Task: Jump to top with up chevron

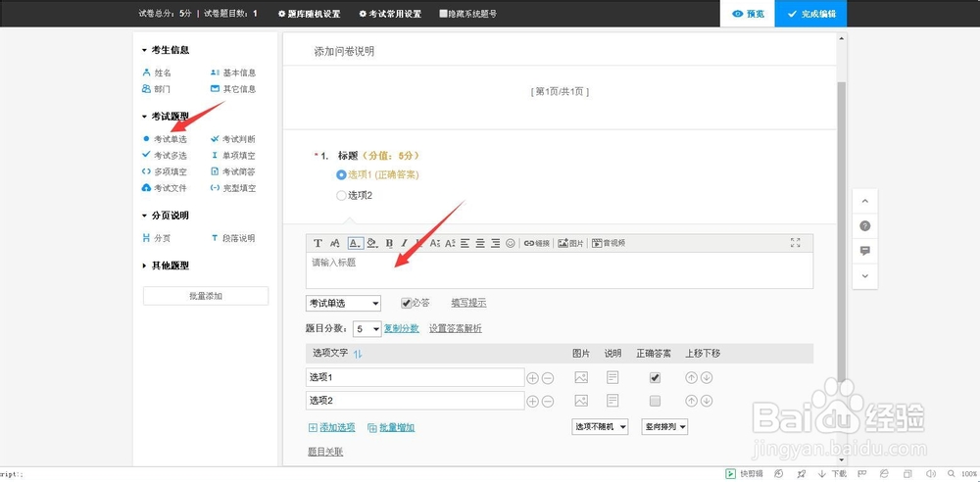Action: [865, 201]
